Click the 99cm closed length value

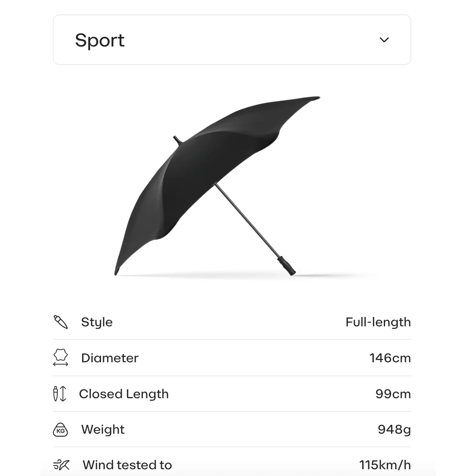[x=393, y=394]
